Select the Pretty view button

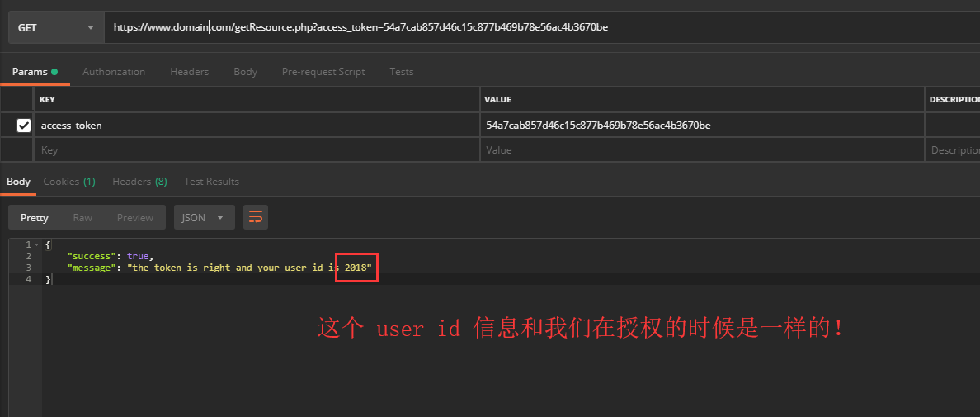click(35, 217)
